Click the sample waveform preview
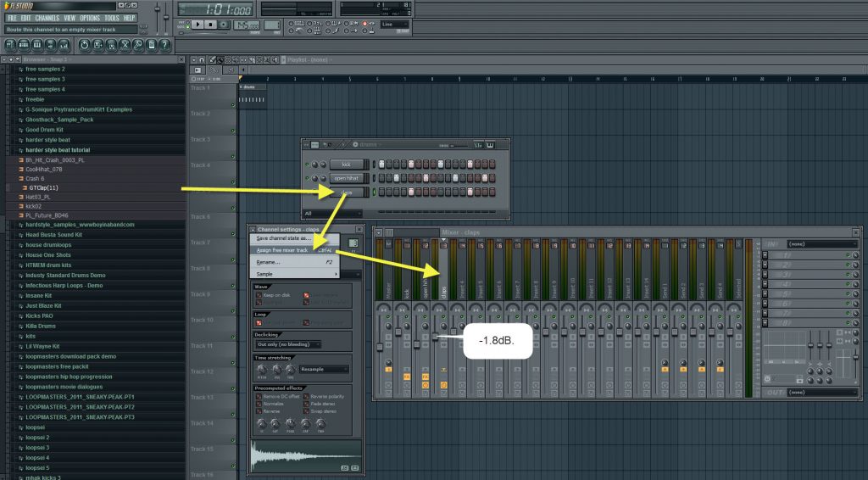 pos(306,455)
